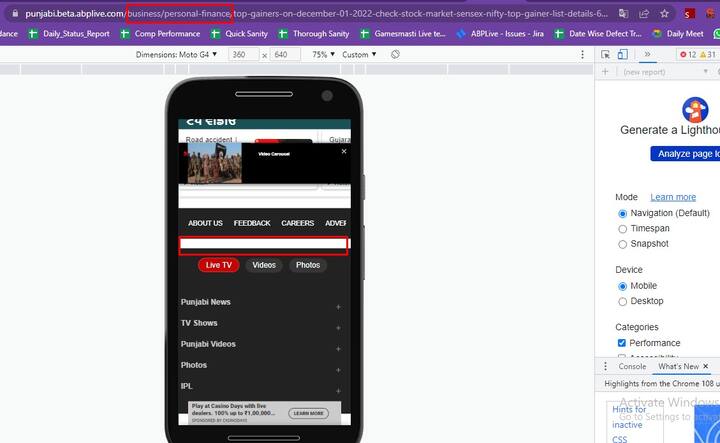Open the Dimensions Moto G4 dropdown
720x443 pixels.
176,54
